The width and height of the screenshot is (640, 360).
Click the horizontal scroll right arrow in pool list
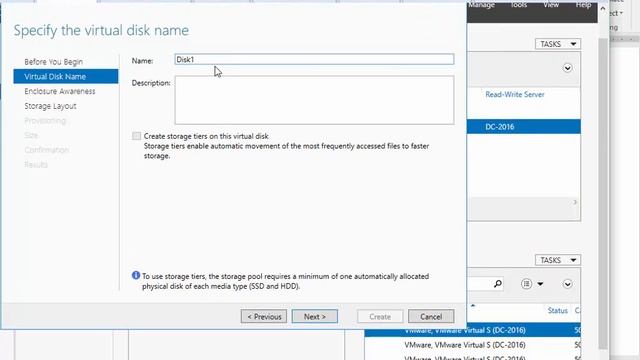pyautogui.click(x=575, y=202)
